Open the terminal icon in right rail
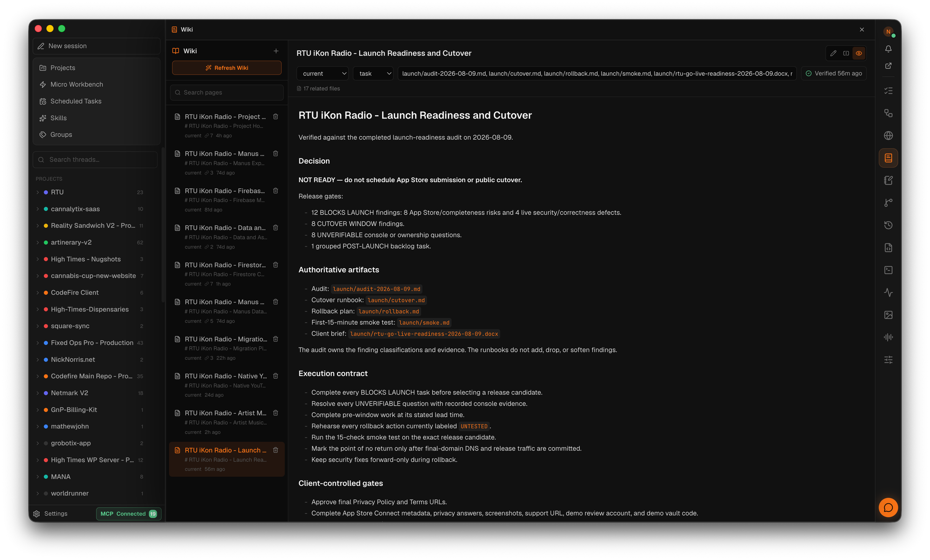This screenshot has width=930, height=560. click(x=888, y=270)
